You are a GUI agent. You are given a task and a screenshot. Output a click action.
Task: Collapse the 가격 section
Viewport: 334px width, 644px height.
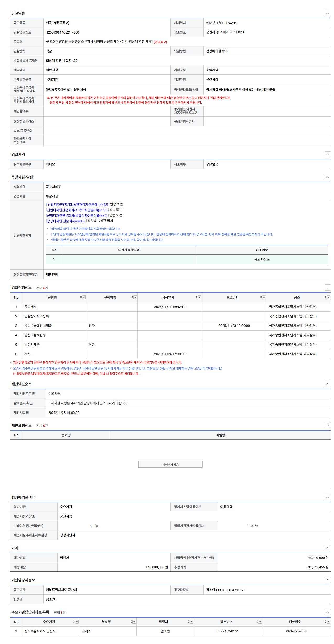coord(327,548)
